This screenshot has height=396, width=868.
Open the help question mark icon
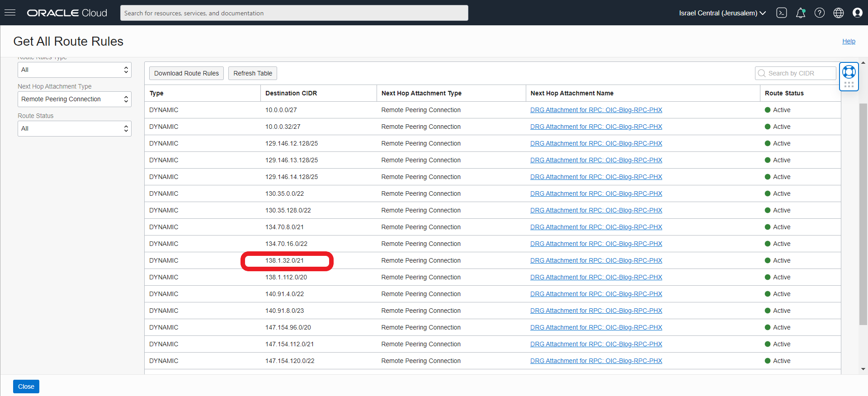pyautogui.click(x=819, y=13)
